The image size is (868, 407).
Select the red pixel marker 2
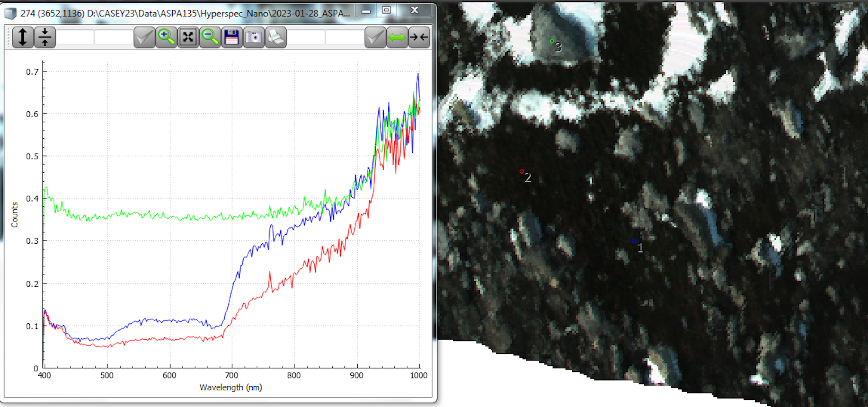tap(522, 171)
